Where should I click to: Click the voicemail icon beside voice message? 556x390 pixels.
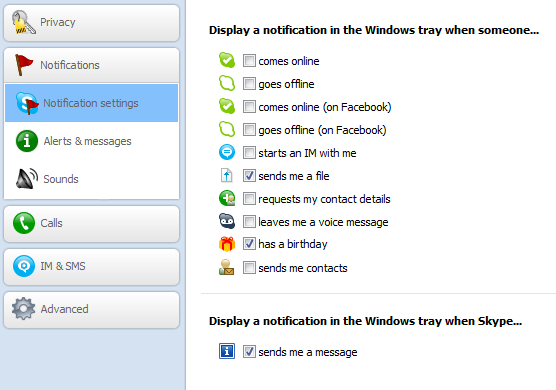[227, 221]
